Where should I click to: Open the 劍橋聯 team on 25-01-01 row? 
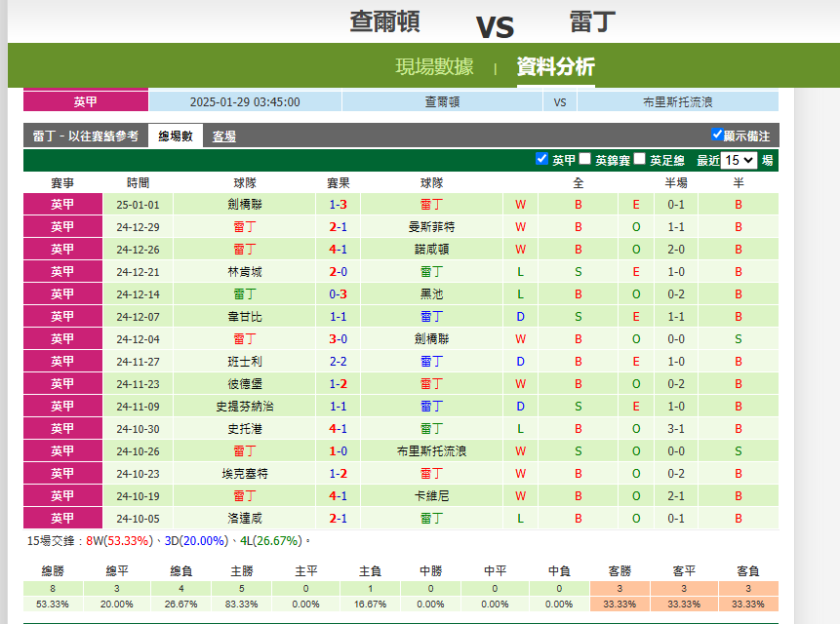pyautogui.click(x=245, y=205)
